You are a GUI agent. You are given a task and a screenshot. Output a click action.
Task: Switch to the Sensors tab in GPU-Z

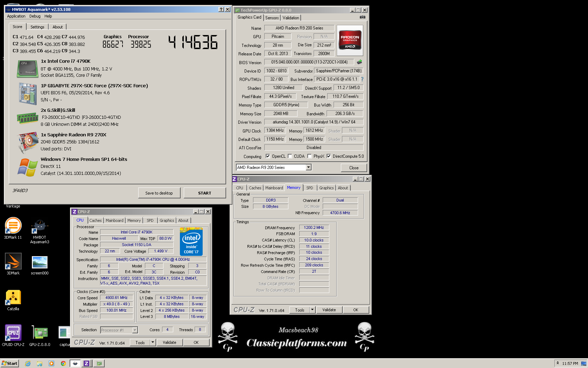[272, 18]
